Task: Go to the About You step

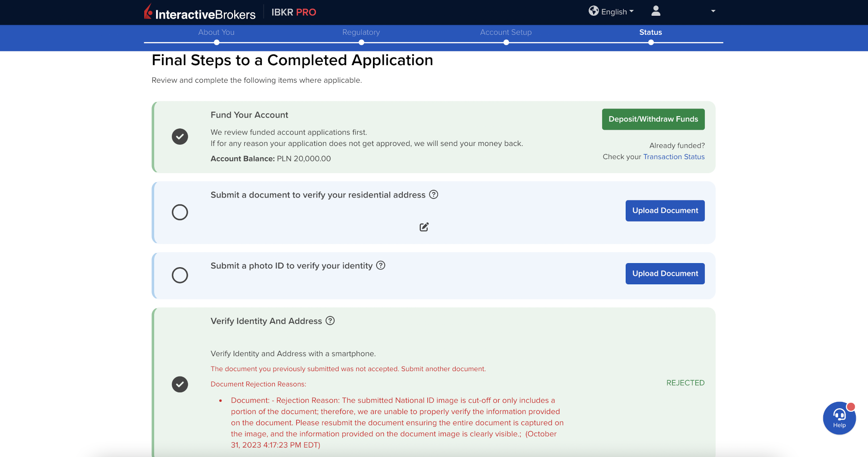Action: click(x=216, y=33)
